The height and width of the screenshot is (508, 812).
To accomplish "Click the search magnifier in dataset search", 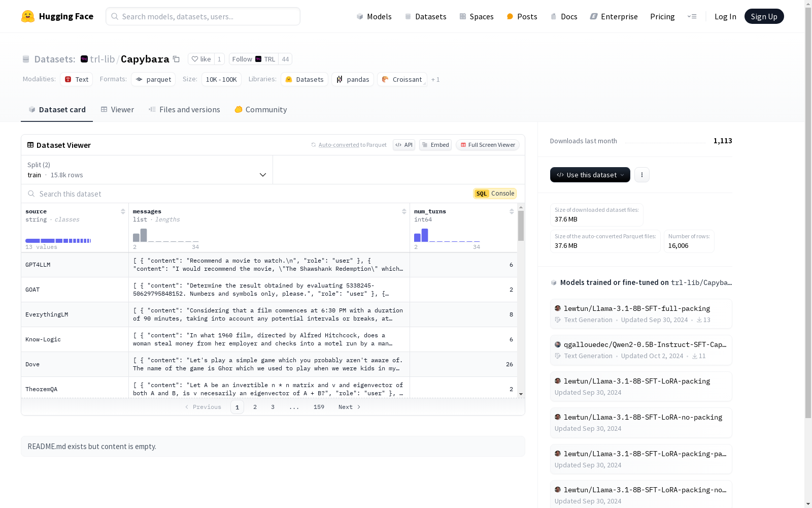I will (x=31, y=194).
